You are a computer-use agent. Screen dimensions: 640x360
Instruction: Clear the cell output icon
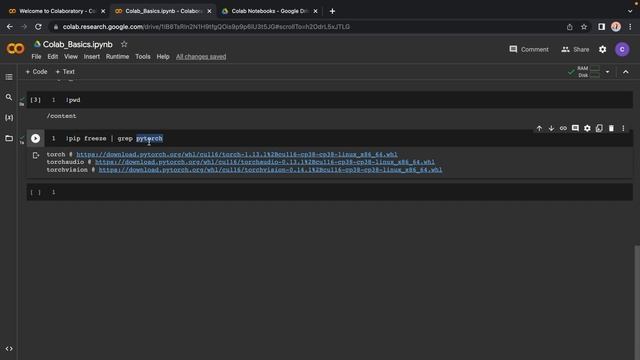[x=36, y=155]
